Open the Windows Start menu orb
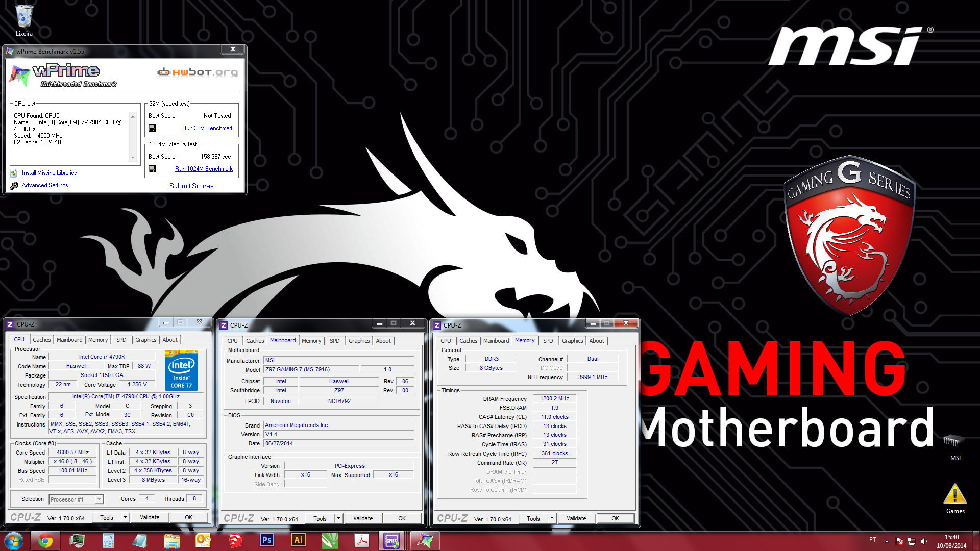The image size is (980, 551). pos(14,540)
